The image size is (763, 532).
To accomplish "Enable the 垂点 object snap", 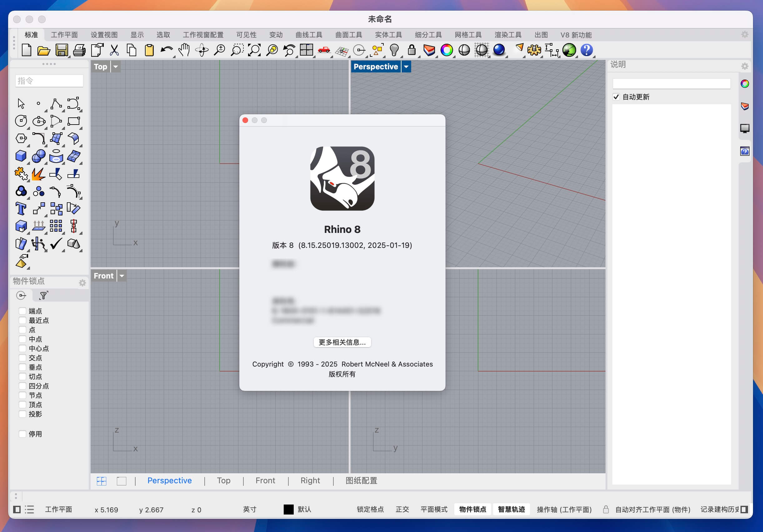I will click(x=22, y=367).
